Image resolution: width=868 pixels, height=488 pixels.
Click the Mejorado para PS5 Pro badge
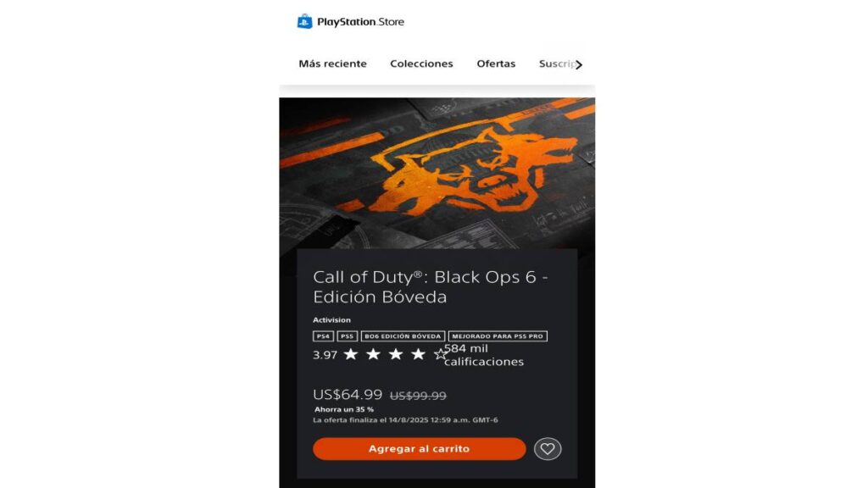coord(497,335)
